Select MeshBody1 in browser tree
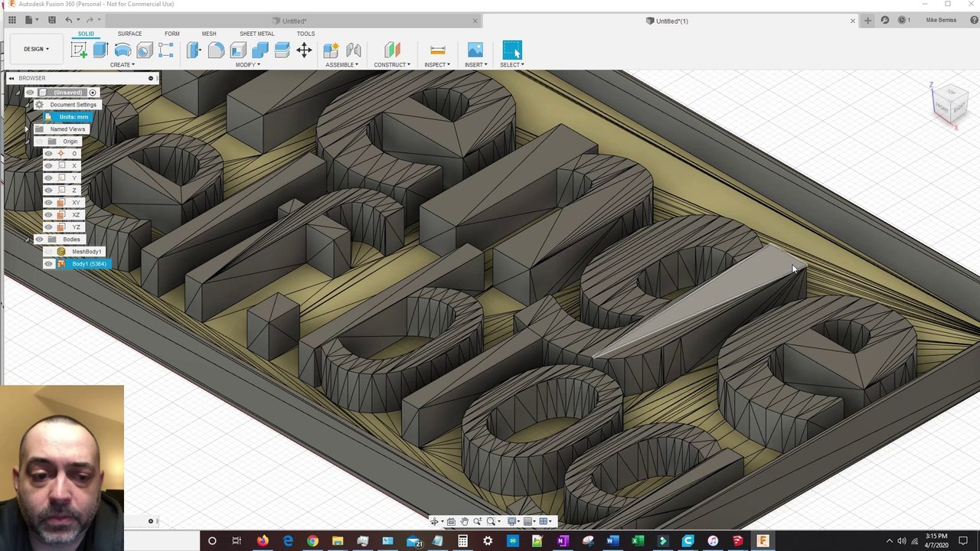Viewport: 980px width, 551px height. [x=87, y=252]
